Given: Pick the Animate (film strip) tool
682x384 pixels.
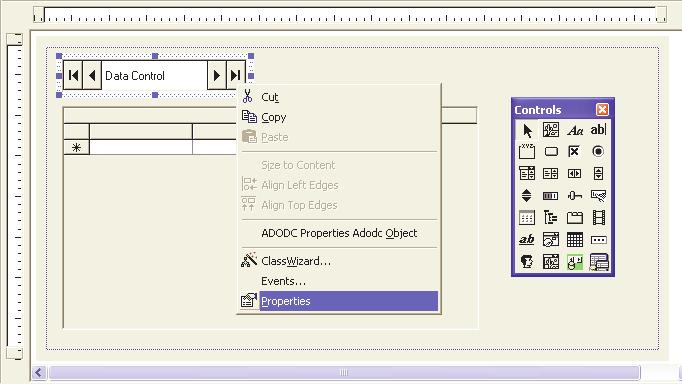Looking at the screenshot, I should (x=598, y=217).
